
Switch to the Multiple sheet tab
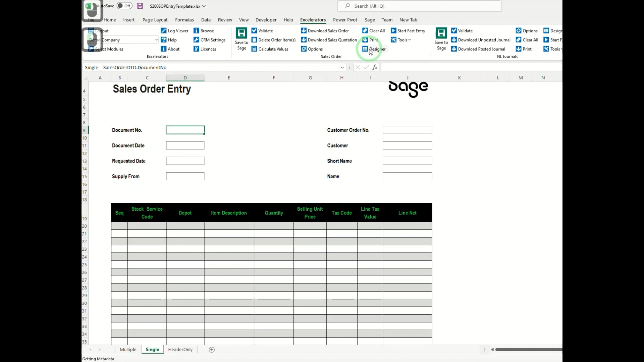[x=128, y=350]
